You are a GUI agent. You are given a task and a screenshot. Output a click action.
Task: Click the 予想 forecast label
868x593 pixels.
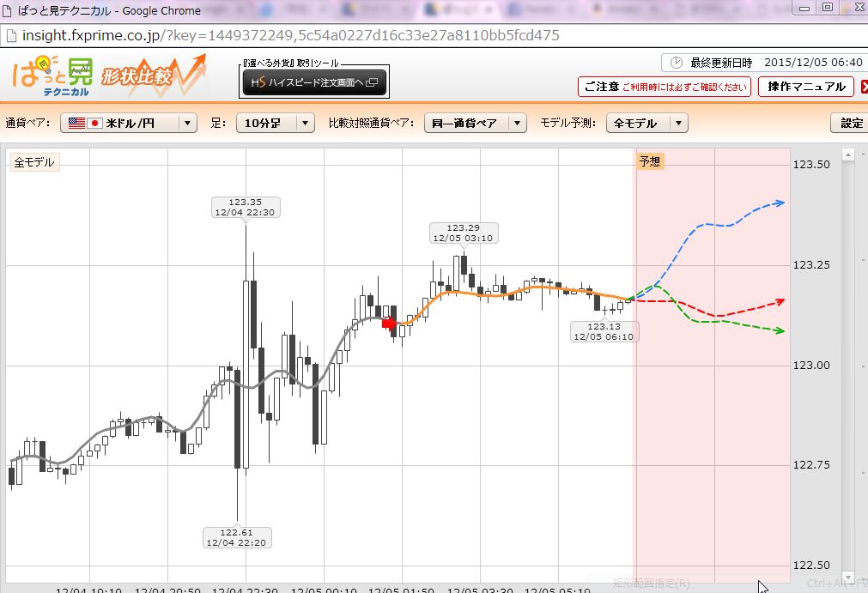pos(649,161)
